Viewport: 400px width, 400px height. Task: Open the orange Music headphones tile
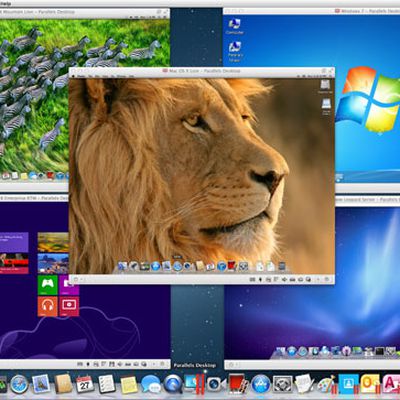47,306
